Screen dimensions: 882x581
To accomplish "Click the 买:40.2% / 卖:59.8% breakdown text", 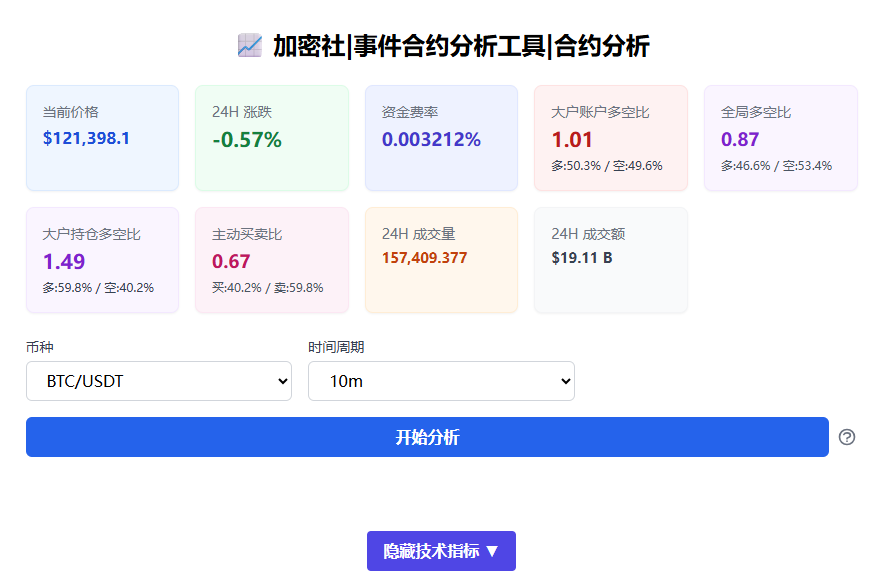I will [267, 288].
